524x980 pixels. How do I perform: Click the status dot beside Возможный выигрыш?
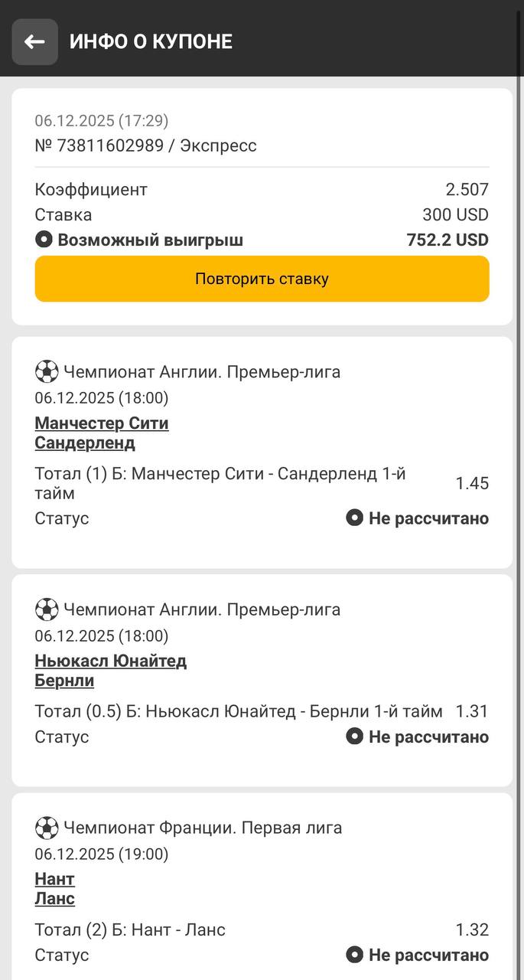(x=44, y=240)
